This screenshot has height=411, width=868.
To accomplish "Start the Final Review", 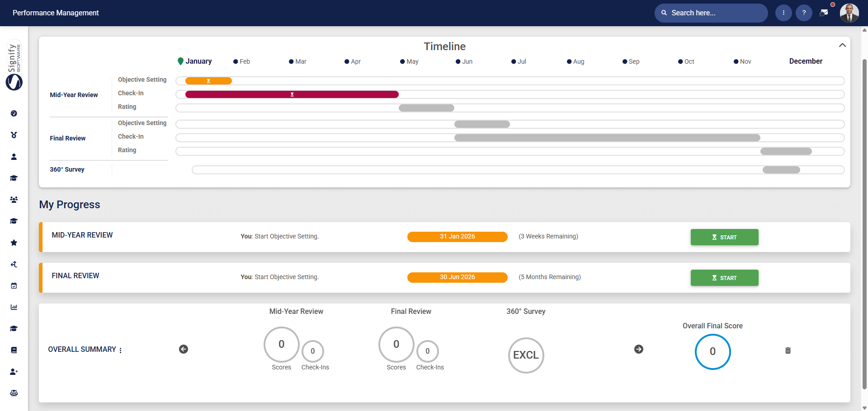I will click(724, 277).
